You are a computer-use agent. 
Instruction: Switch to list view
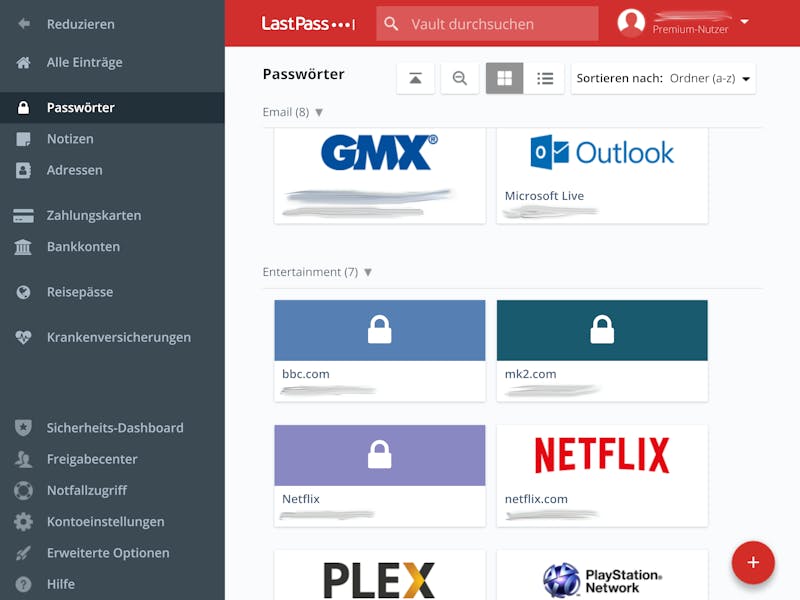coord(545,78)
